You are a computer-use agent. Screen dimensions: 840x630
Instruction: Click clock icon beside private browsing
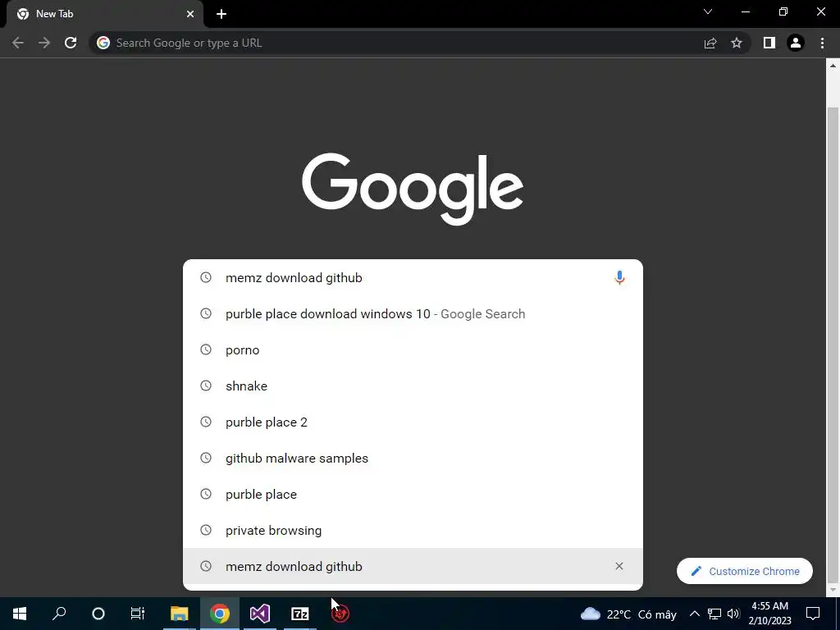point(206,530)
